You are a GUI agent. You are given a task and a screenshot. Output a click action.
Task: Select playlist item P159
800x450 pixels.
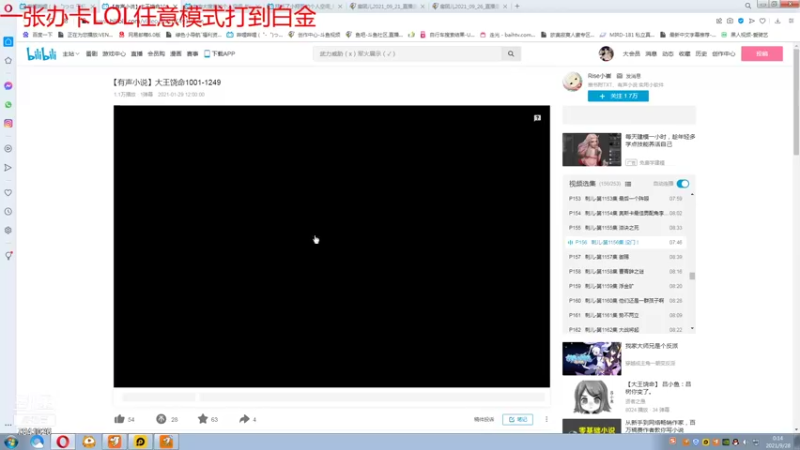625,286
